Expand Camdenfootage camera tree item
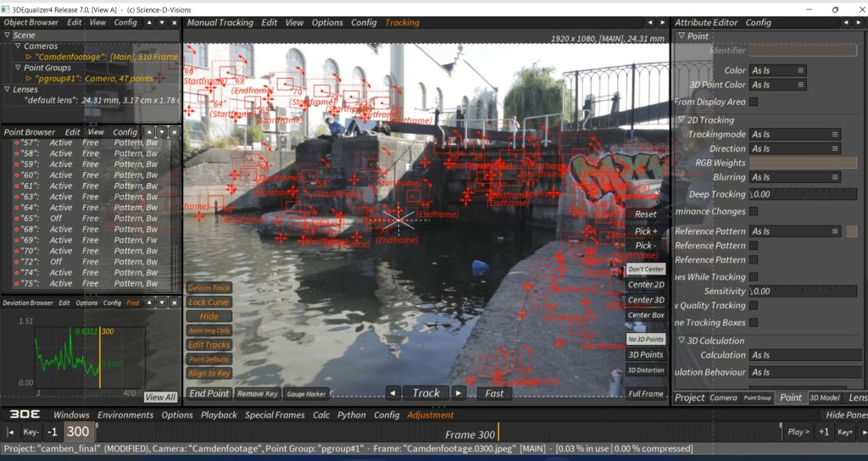Viewport: 868px width, 461px height. (29, 57)
